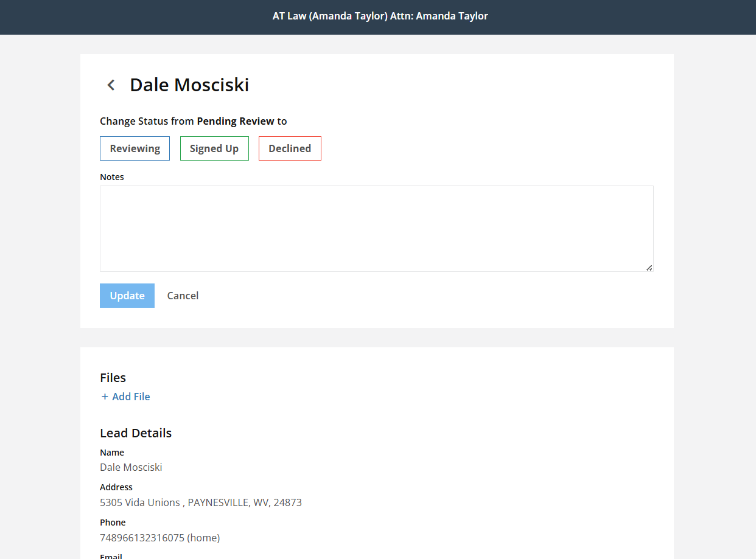Click the resize handle of the Notes box
This screenshot has height=559, width=756.
click(649, 268)
